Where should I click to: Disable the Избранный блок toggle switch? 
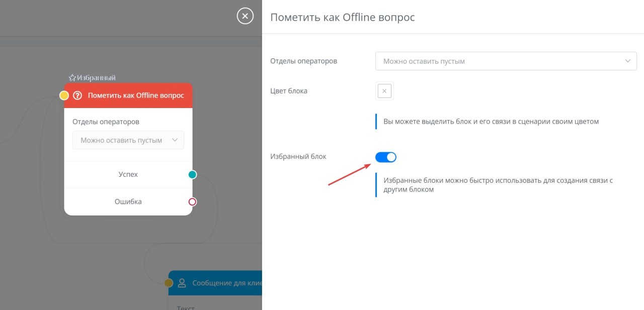coord(386,157)
